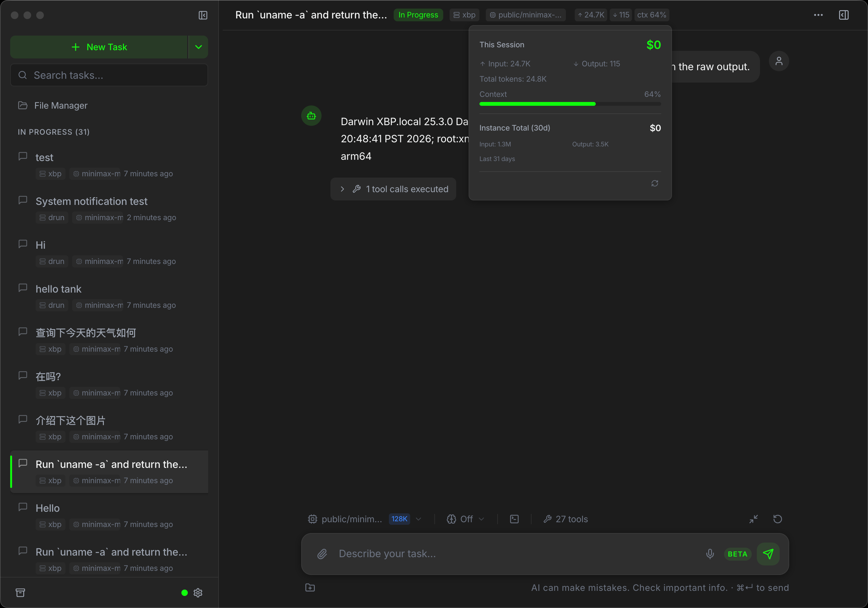This screenshot has width=868, height=608.
Task: Open settings gear in sidebar footer
Action: tap(198, 592)
